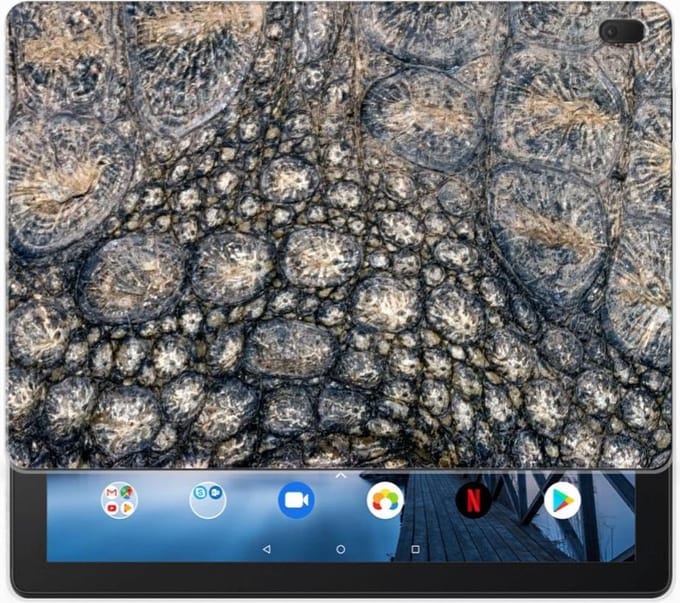680x603 pixels.
Task: Expand the app drawer with up chevron
Action: click(x=341, y=476)
